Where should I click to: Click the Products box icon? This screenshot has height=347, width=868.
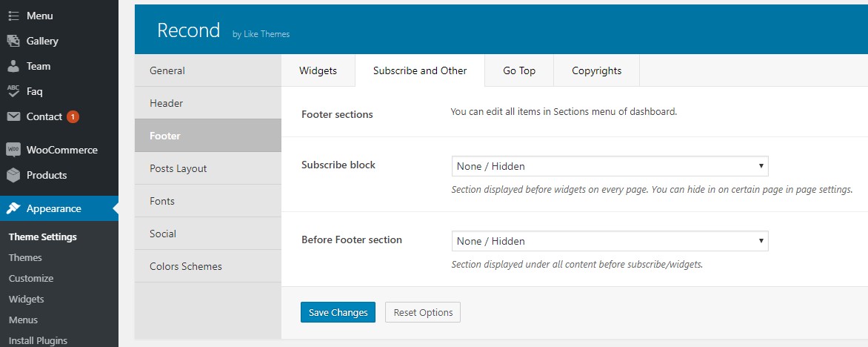point(13,175)
